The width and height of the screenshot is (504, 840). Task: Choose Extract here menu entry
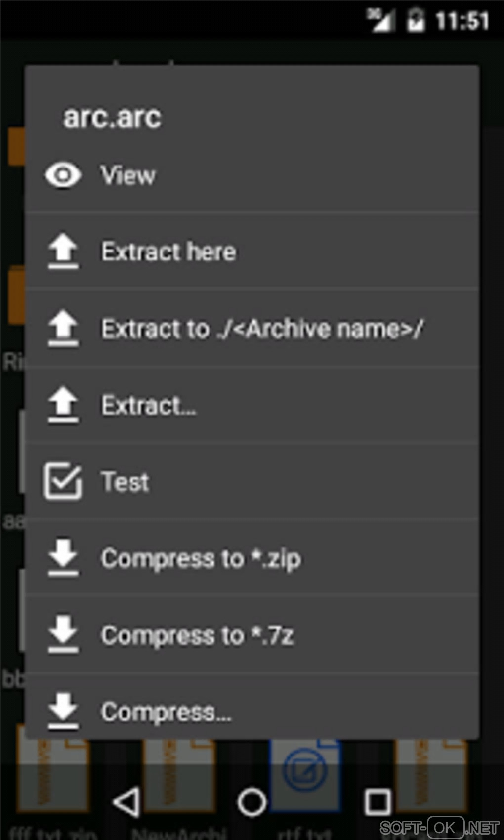pos(168,252)
